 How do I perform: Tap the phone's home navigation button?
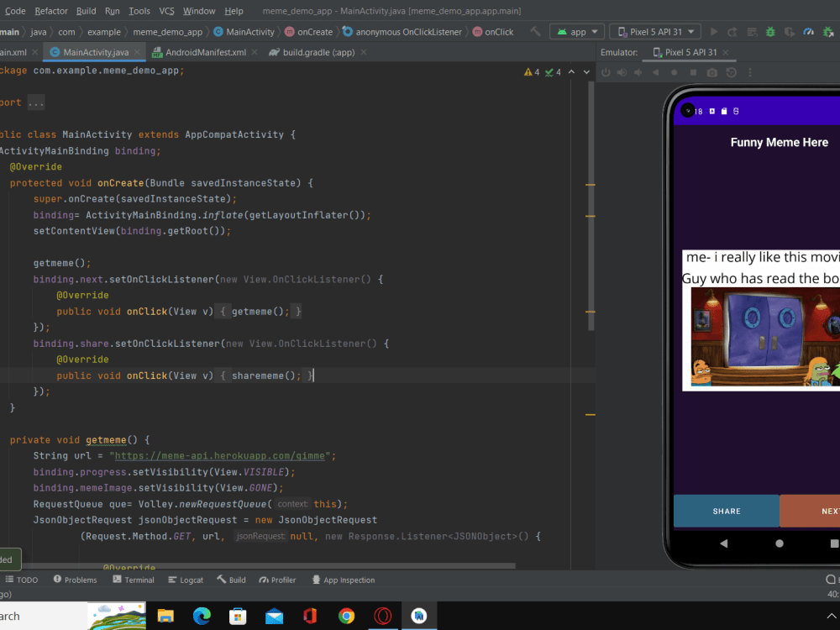click(x=780, y=543)
